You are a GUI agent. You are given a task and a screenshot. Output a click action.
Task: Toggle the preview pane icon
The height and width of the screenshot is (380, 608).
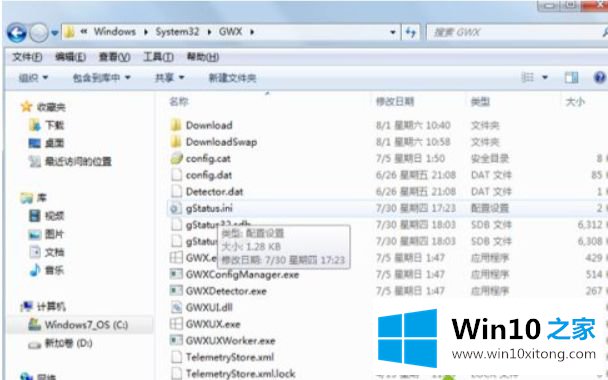571,78
